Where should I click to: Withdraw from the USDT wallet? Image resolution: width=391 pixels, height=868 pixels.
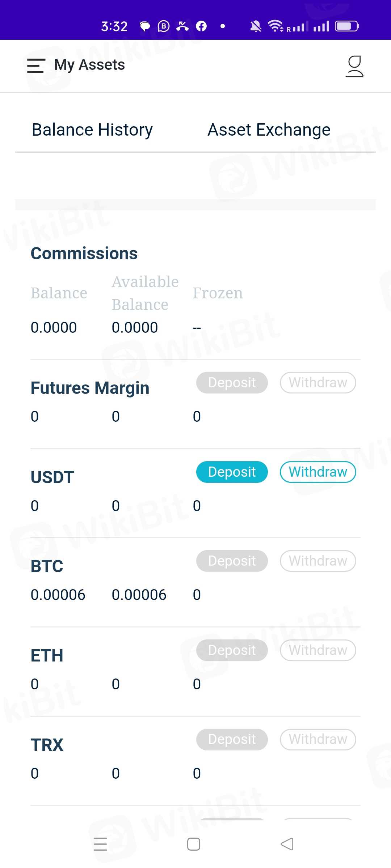318,472
